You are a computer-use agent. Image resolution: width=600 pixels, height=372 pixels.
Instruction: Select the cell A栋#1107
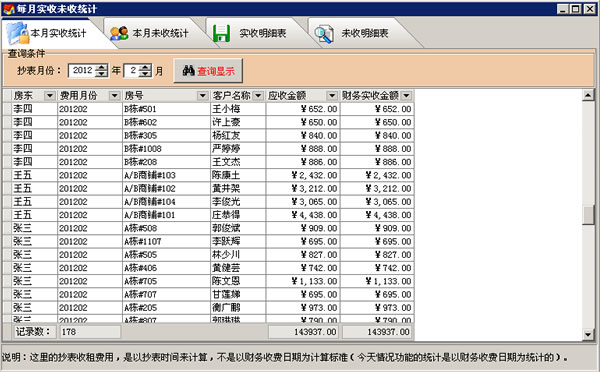tap(166, 241)
